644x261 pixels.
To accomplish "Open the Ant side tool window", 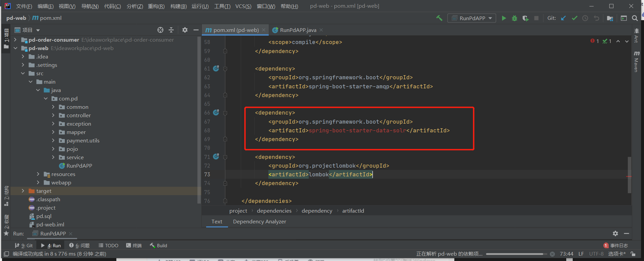I will 636,36.
